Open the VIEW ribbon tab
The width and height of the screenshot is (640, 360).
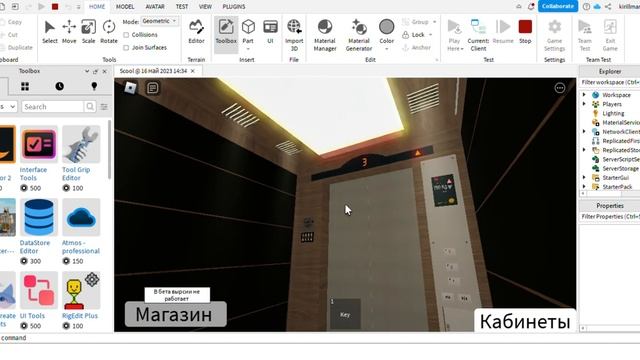[x=205, y=7]
